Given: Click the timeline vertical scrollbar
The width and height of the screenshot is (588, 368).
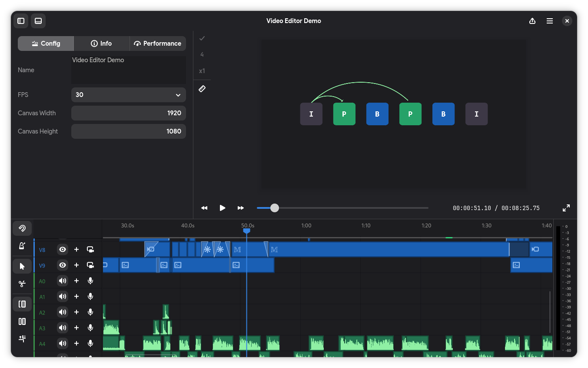Looking at the screenshot, I should pyautogui.click(x=550, y=311).
